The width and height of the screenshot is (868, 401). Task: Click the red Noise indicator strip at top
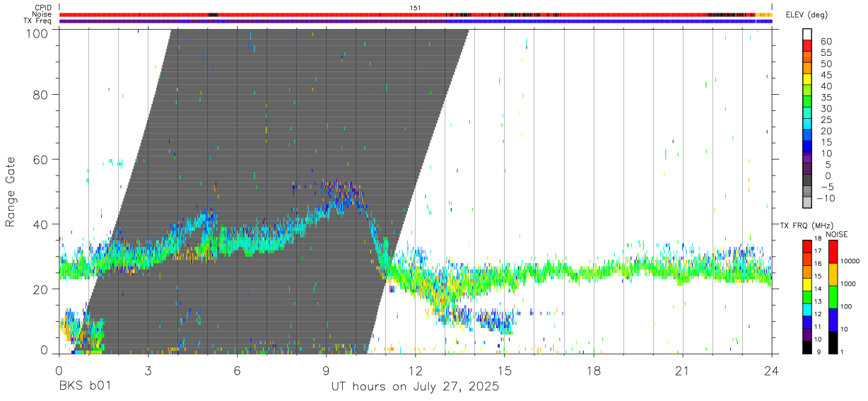416,14
